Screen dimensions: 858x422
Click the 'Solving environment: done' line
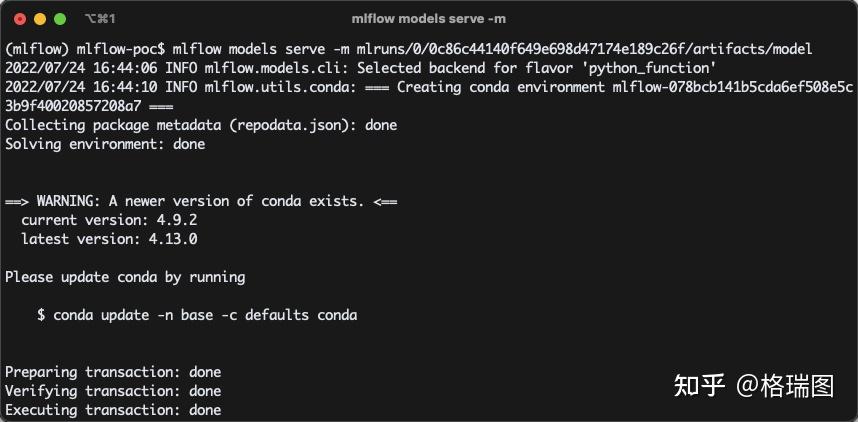click(x=105, y=144)
